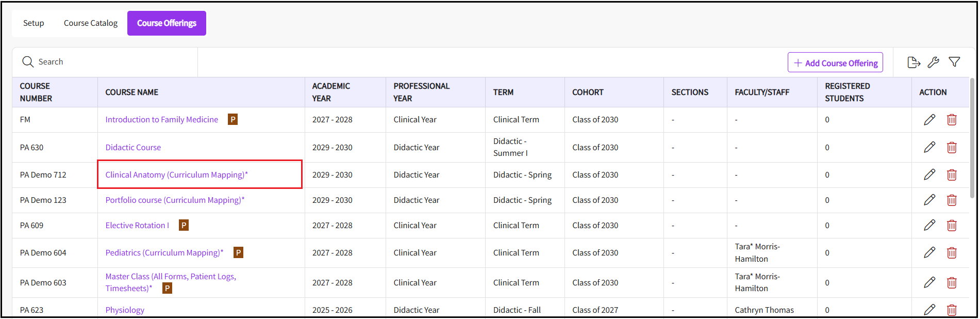Click the trash icon for PA Demo 604

tap(952, 253)
